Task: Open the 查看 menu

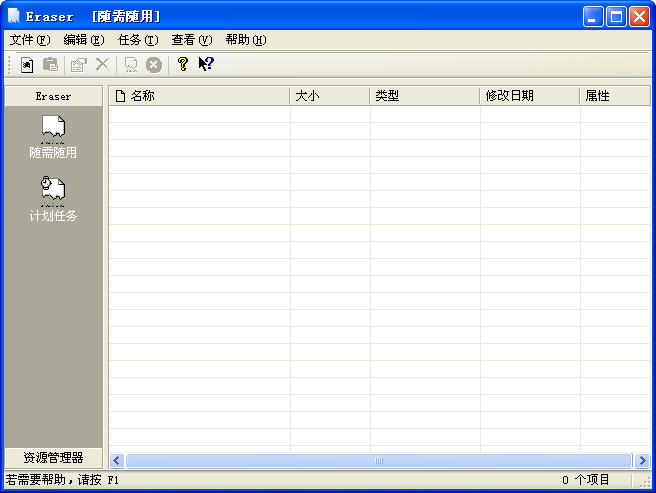Action: [x=192, y=40]
